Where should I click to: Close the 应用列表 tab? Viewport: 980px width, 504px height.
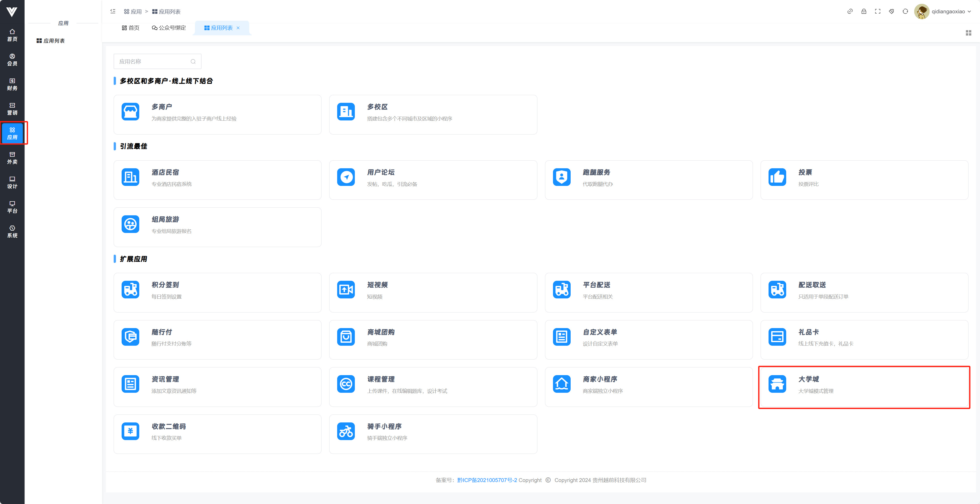coord(238,28)
